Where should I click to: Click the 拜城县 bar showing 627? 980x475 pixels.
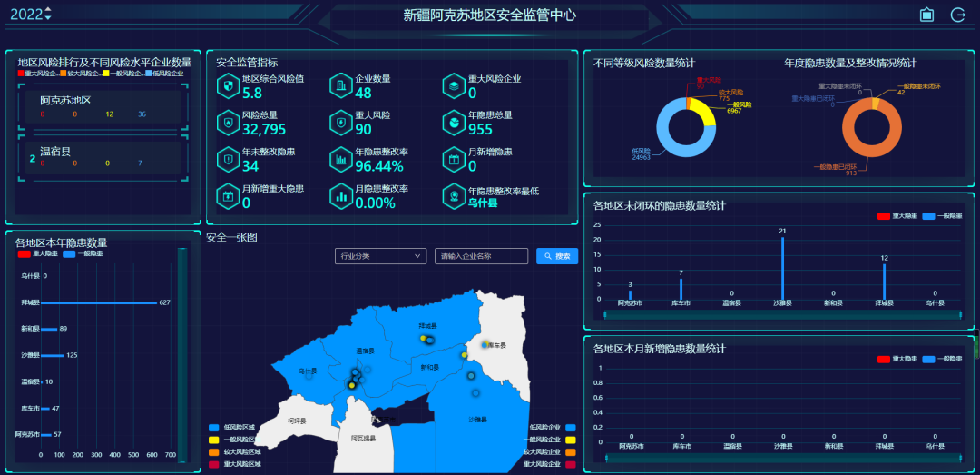point(98,302)
